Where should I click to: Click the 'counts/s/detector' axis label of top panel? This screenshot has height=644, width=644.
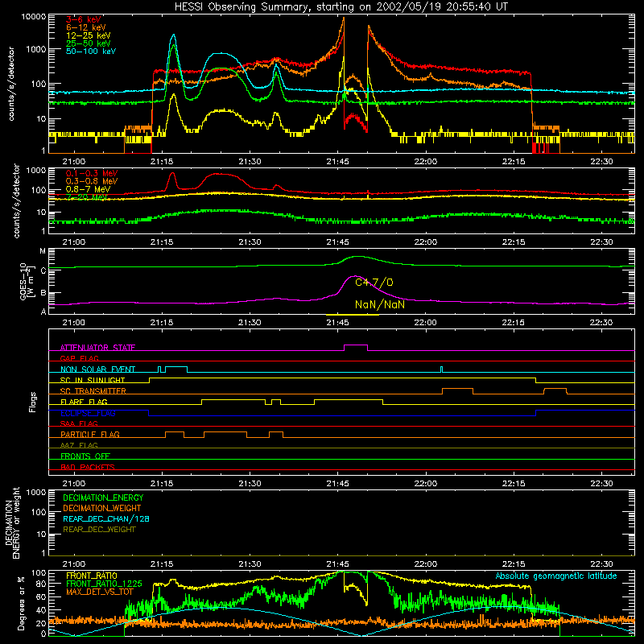tap(10, 84)
